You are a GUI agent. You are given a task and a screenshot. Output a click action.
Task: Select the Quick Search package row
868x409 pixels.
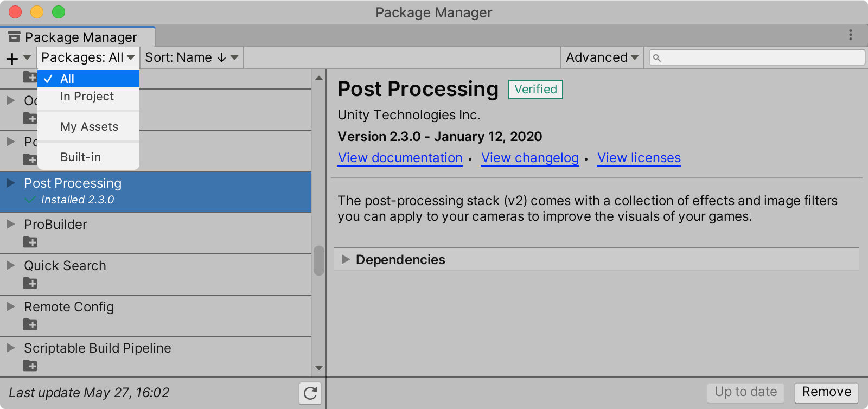156,274
